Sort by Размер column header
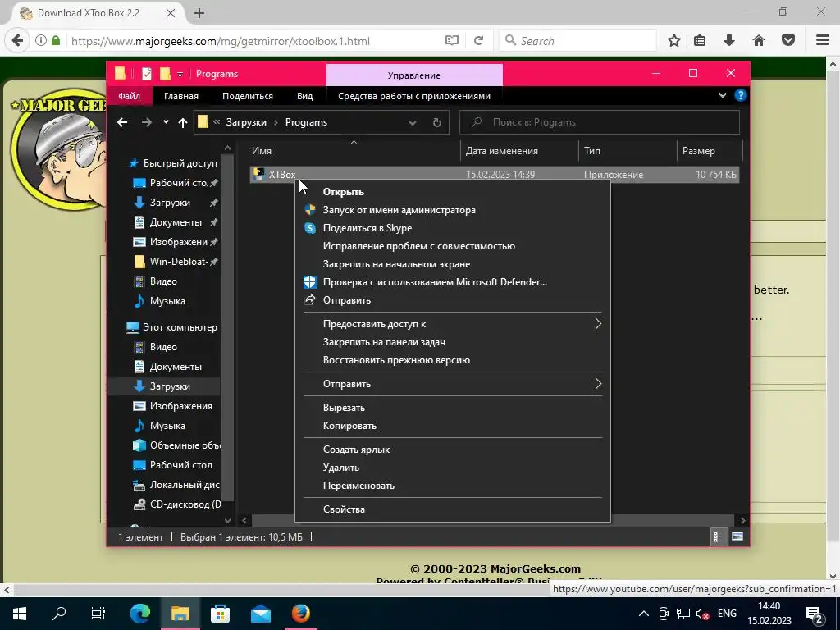The height and width of the screenshot is (630, 840). 710,151
